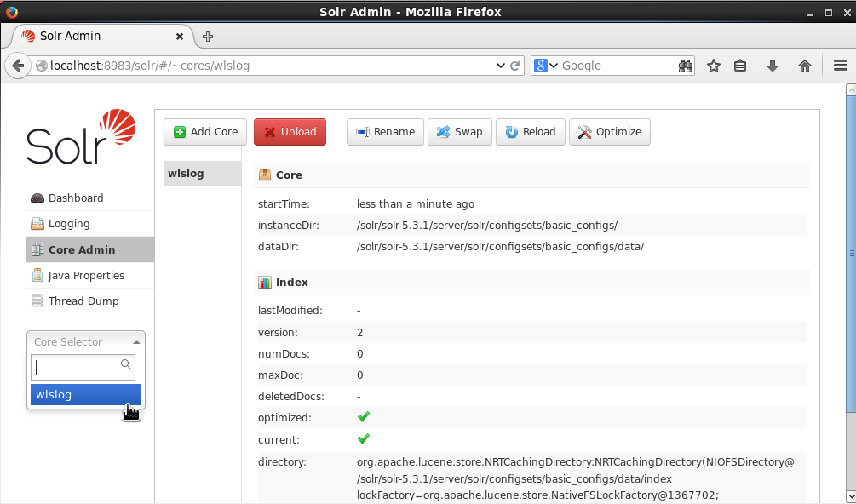This screenshot has width=856, height=504.
Task: Bookmark this page with star icon
Action: point(714,66)
